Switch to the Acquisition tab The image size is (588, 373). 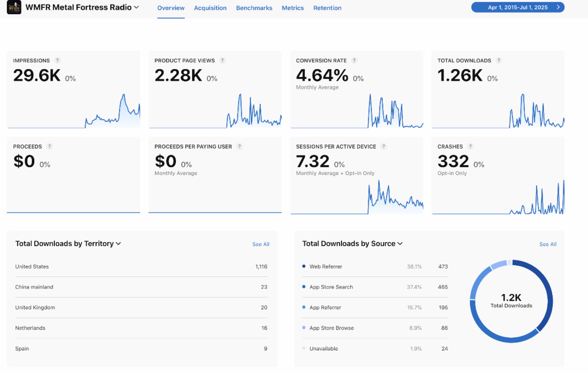point(210,8)
